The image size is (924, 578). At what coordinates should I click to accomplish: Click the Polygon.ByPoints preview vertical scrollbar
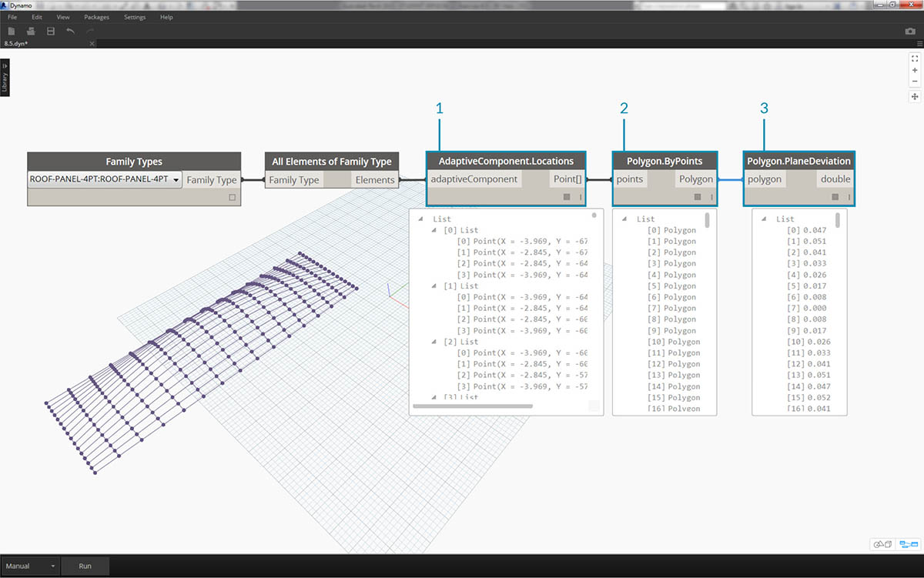707,222
